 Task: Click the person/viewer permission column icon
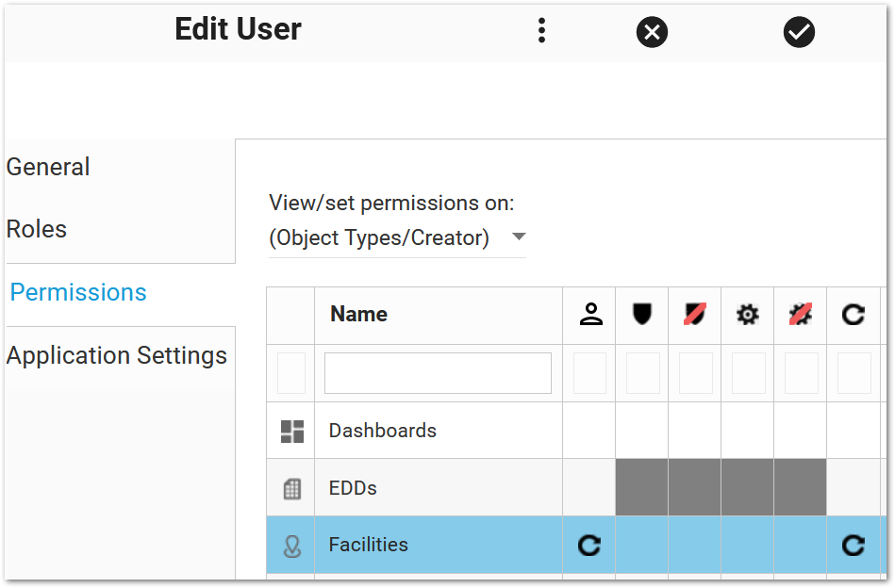click(x=589, y=315)
